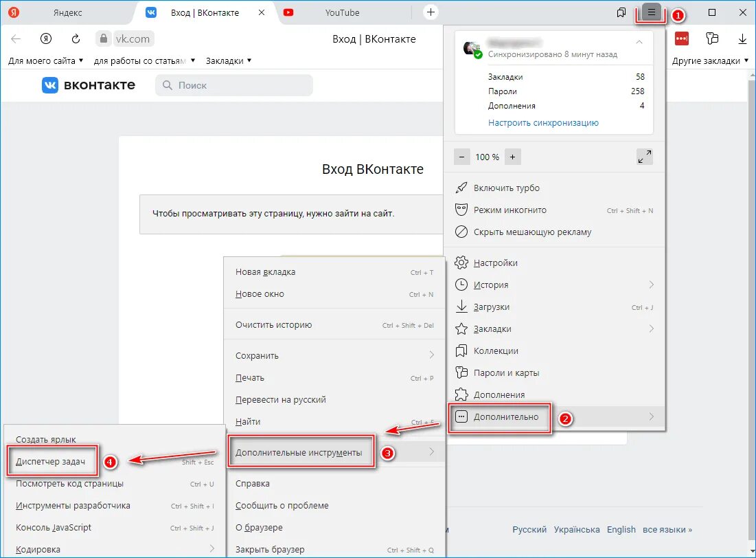Screen dimensions: 756x558
Task: Click the VK 'Поиск' search field
Action: click(234, 85)
